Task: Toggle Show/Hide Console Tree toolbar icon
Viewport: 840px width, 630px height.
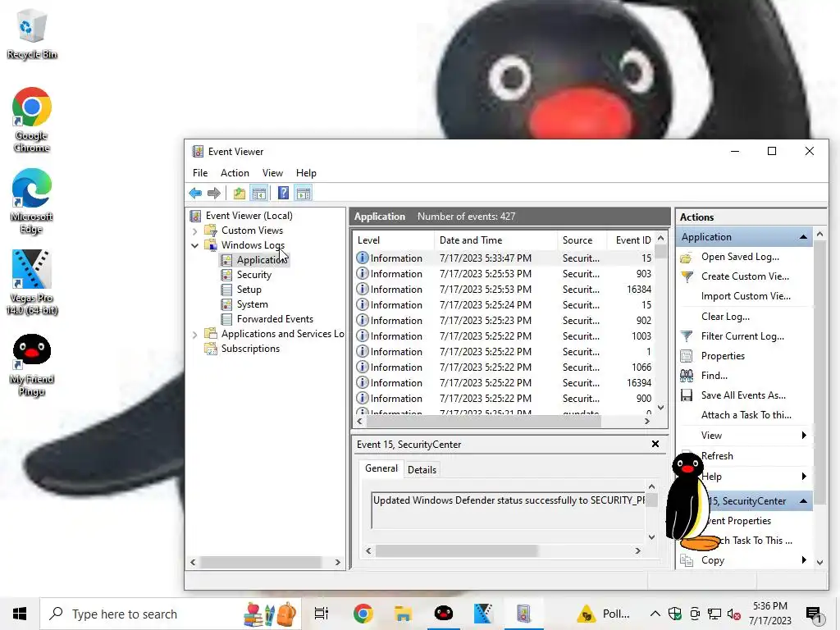Action: click(x=259, y=194)
